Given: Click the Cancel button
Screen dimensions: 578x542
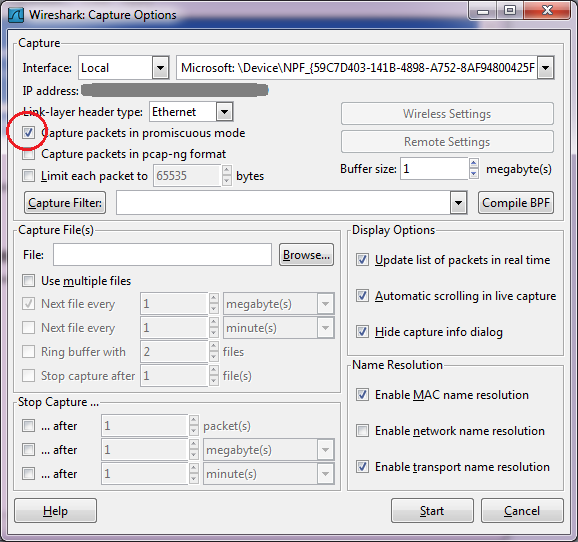Looking at the screenshot, I should [522, 511].
